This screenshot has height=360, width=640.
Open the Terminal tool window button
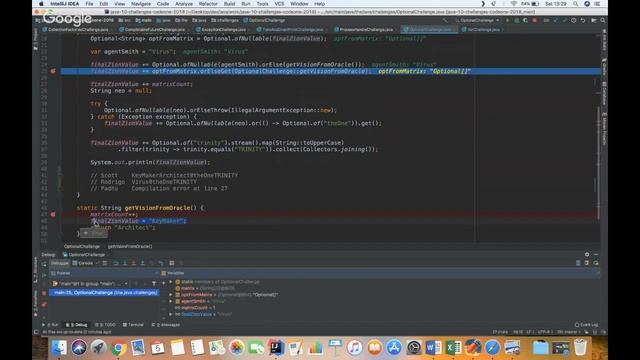point(133,325)
